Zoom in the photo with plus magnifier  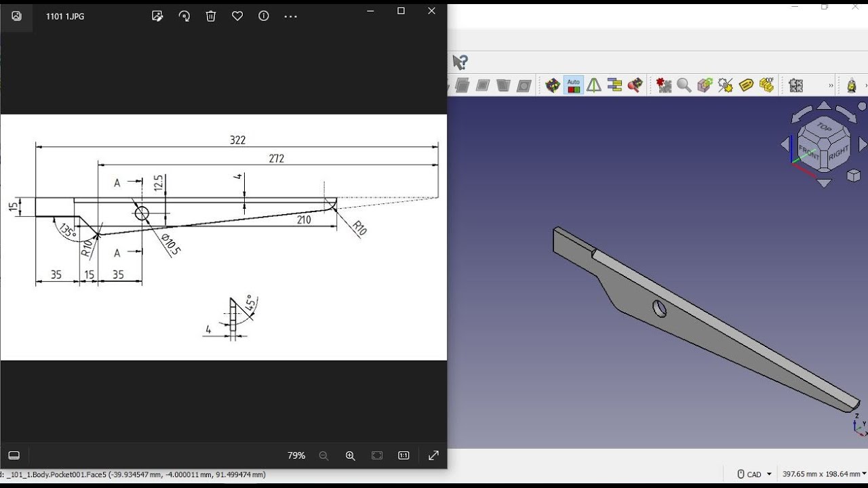click(x=350, y=456)
